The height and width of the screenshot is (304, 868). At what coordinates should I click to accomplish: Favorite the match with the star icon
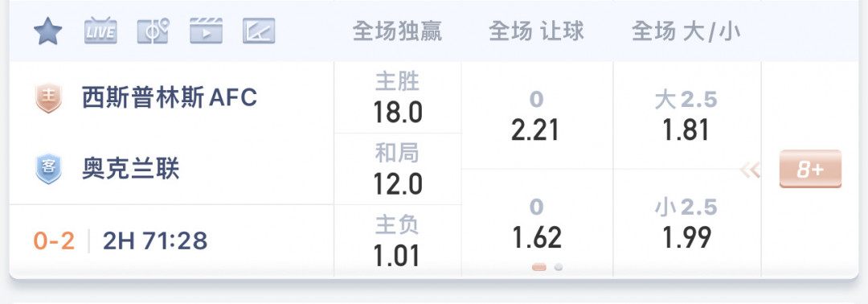point(48,31)
